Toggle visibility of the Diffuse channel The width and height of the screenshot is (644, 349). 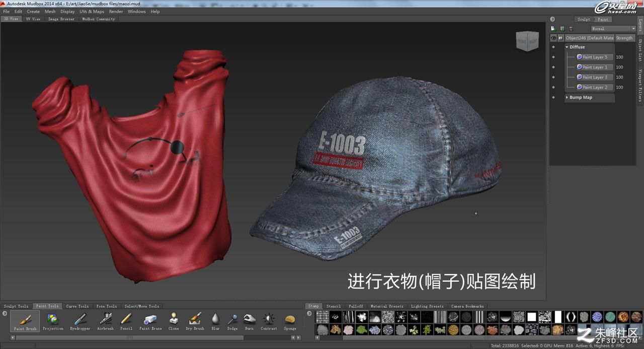point(553,47)
